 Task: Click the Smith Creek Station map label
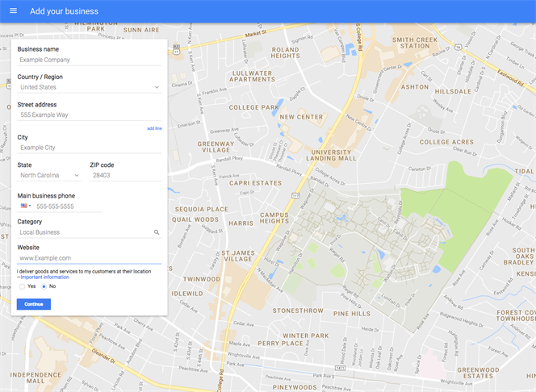point(415,43)
